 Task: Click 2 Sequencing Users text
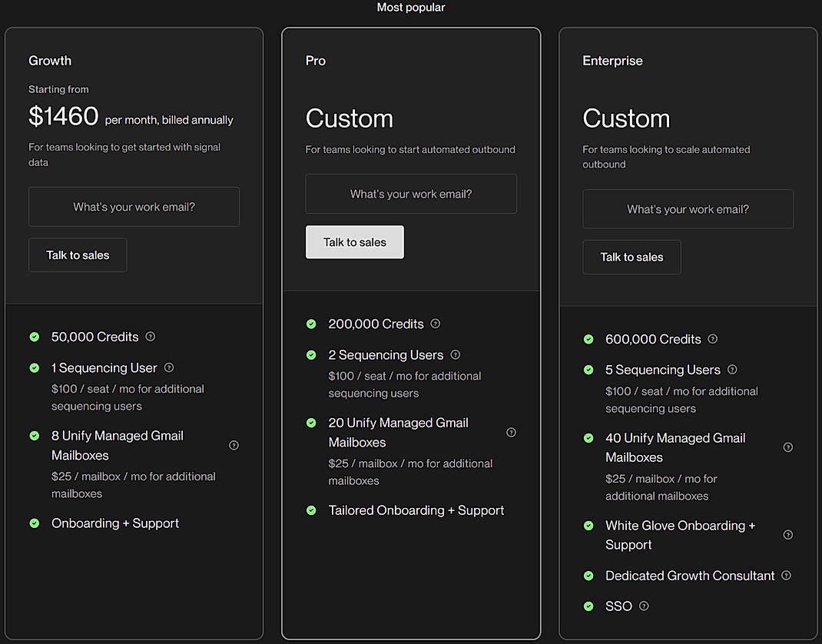[x=386, y=355]
